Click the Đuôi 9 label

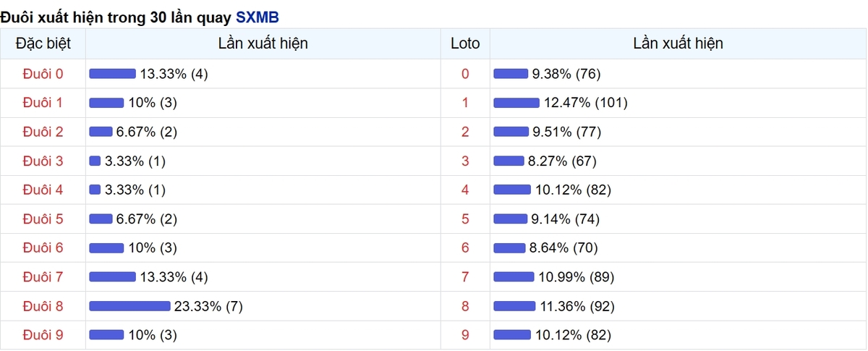click(x=43, y=335)
